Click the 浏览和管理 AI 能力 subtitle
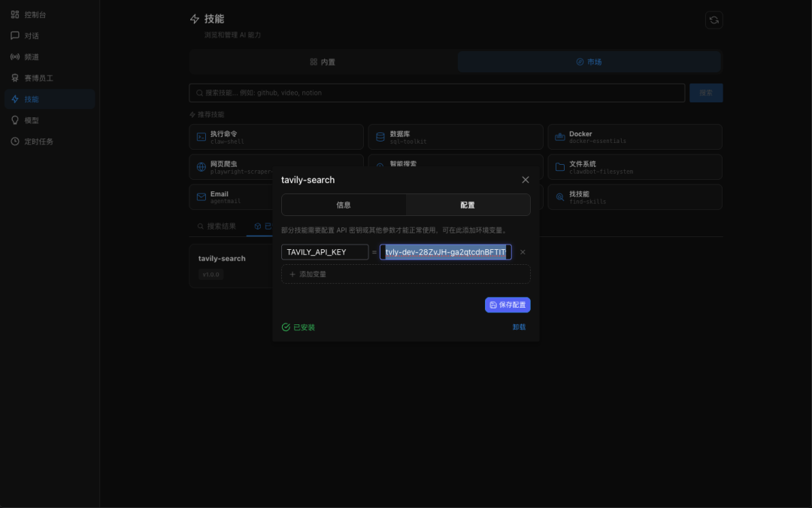This screenshot has height=508, width=812. (x=232, y=35)
